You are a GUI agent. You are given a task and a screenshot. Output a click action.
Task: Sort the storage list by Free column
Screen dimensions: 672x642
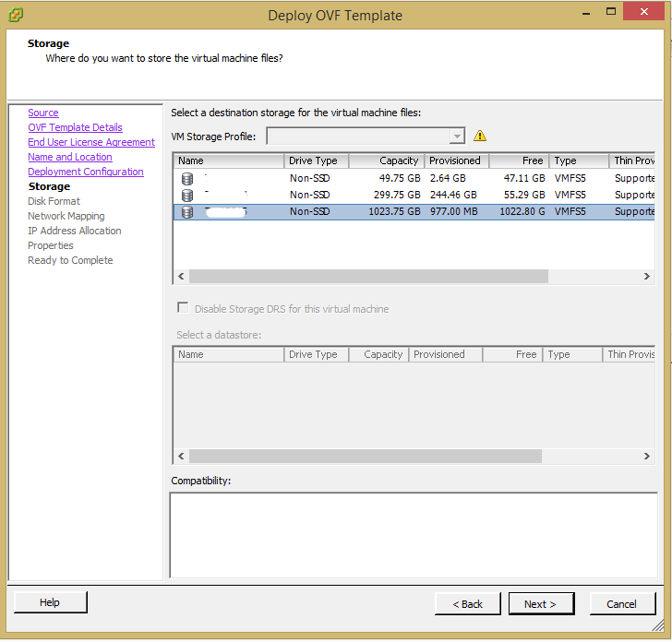519,160
